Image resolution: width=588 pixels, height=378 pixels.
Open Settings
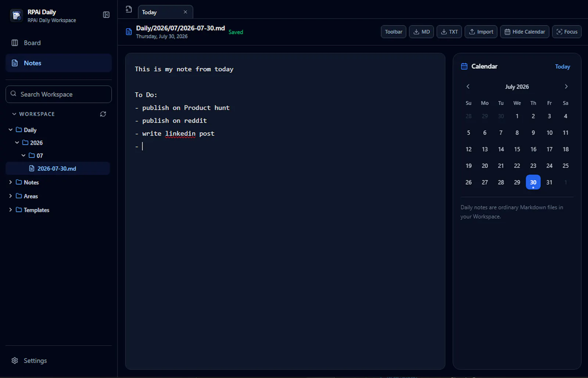click(x=58, y=360)
